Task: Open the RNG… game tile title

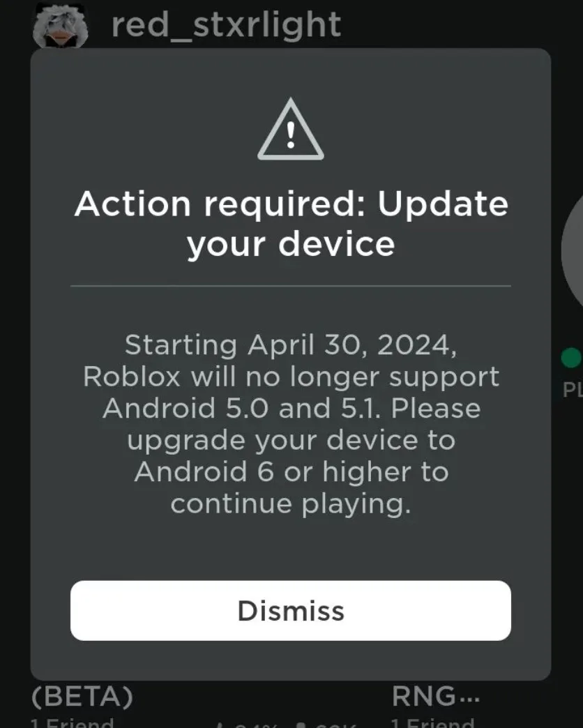Action: point(435,696)
